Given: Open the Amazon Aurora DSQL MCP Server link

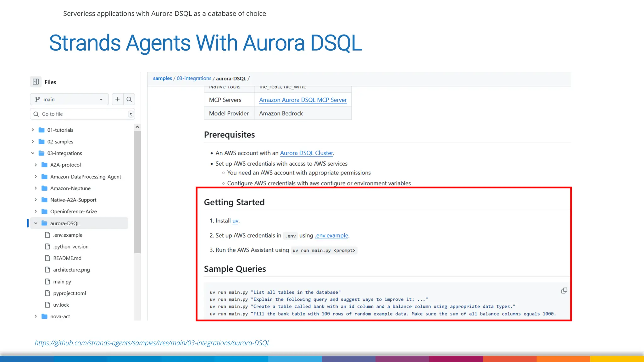Looking at the screenshot, I should 303,100.
